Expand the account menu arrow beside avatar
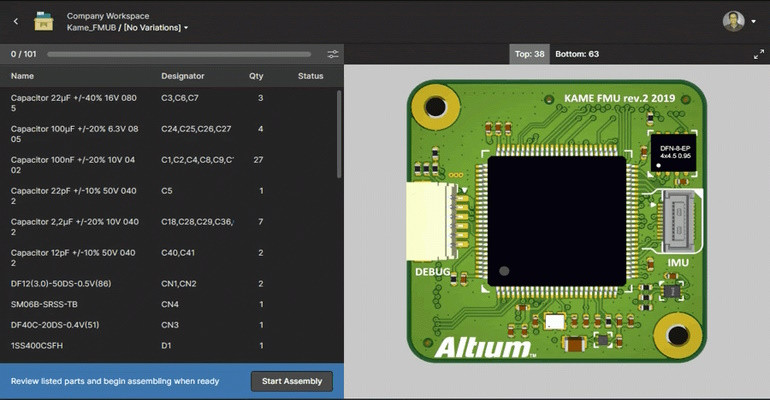 coord(753,22)
